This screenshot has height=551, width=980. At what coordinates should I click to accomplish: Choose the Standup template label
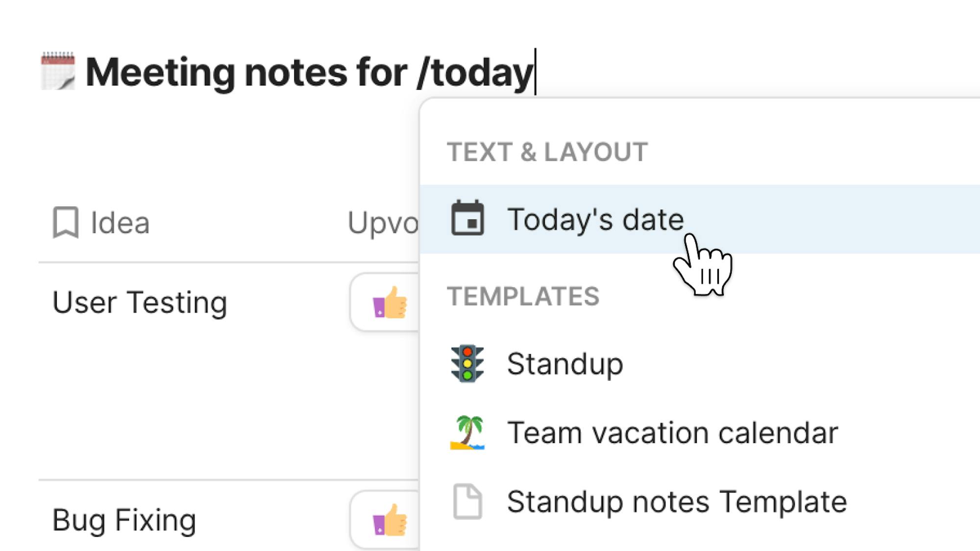pos(565,364)
